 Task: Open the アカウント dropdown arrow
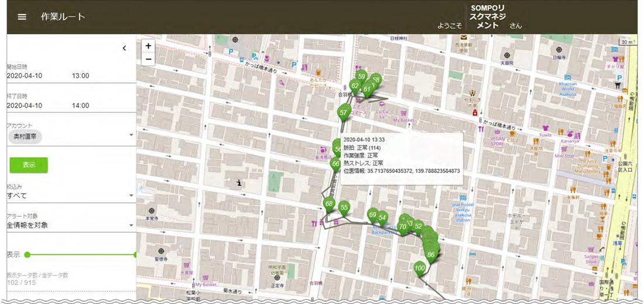point(131,136)
